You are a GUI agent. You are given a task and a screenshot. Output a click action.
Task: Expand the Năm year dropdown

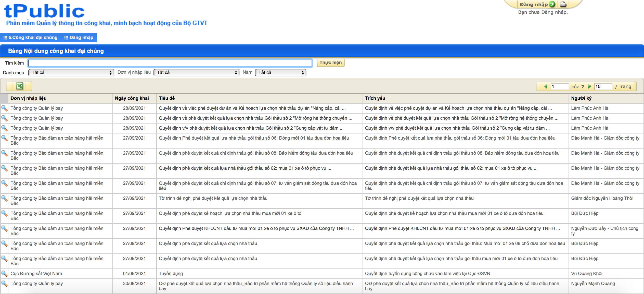(280, 73)
